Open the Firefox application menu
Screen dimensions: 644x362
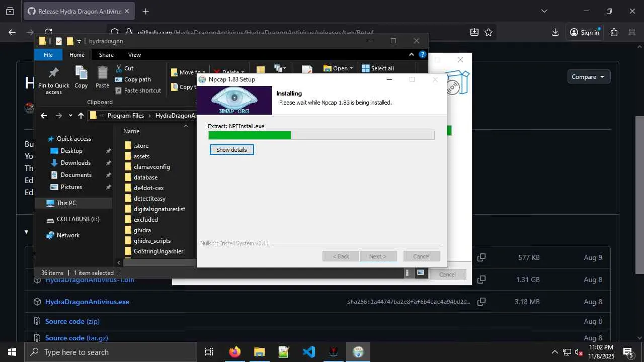(x=632, y=32)
